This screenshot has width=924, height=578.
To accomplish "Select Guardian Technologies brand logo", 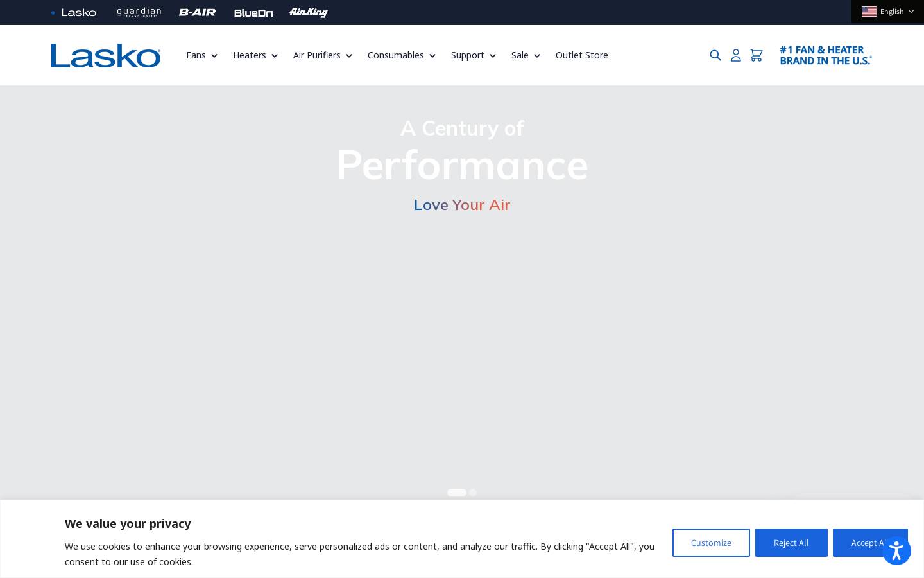I will [139, 12].
